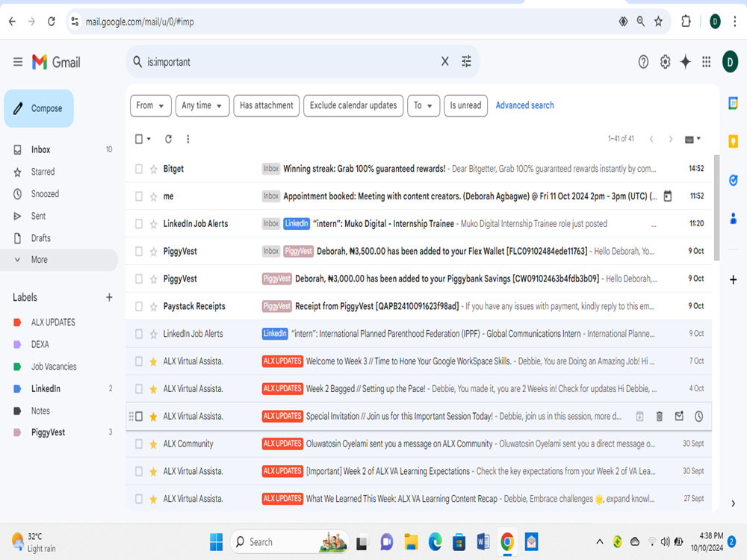Open select-all dropdown arrow
The height and width of the screenshot is (560, 747).
(149, 139)
